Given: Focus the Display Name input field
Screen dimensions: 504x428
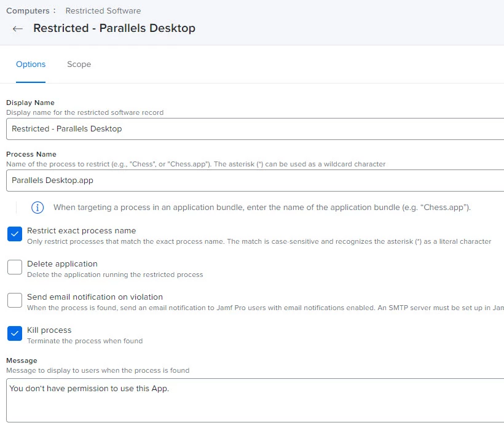Looking at the screenshot, I should 255,129.
